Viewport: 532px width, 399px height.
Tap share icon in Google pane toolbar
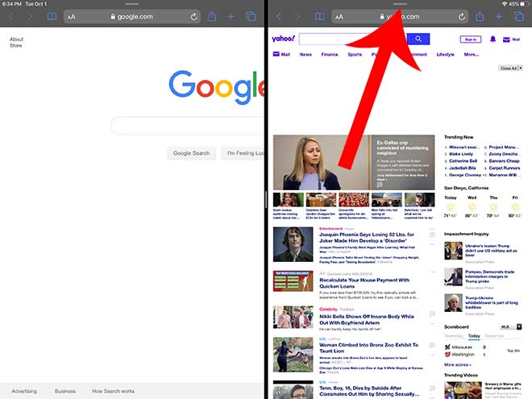coord(212,16)
